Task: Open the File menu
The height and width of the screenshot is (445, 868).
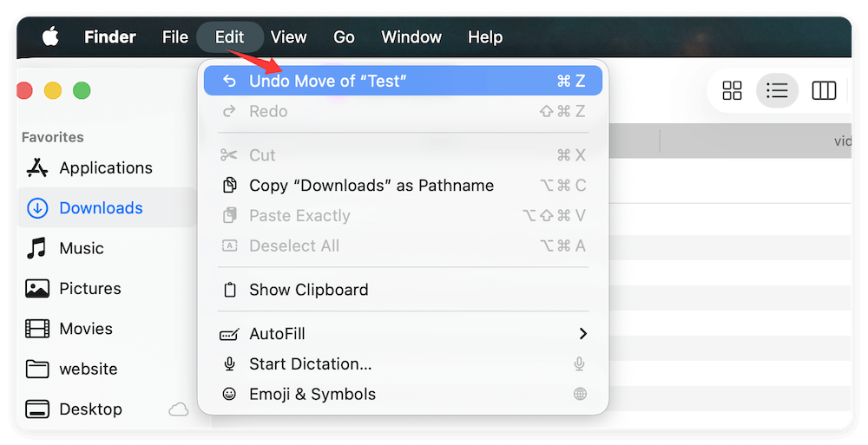Action: click(x=174, y=37)
